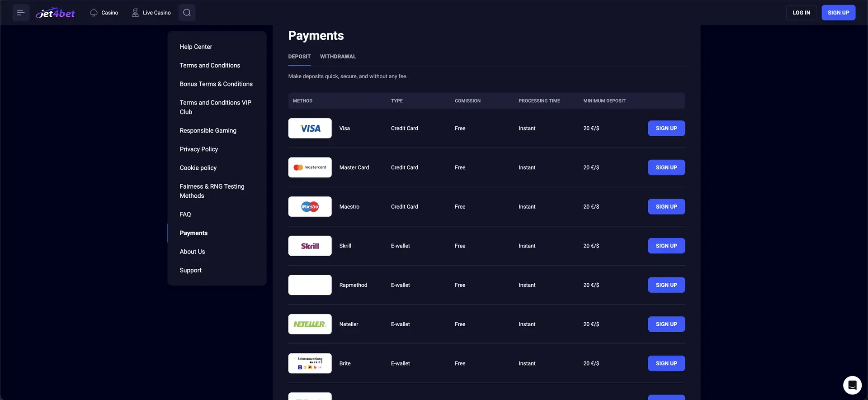Click the METHOD column header

[302, 101]
